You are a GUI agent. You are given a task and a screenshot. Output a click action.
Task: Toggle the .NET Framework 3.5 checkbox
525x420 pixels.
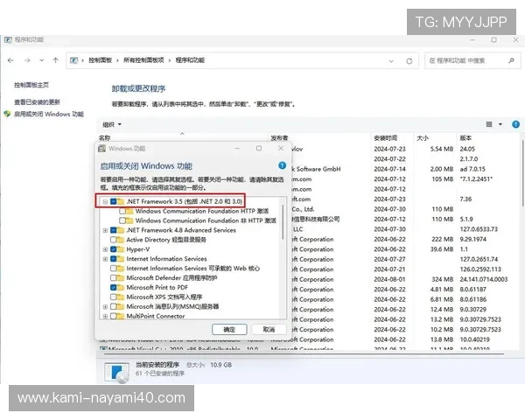coord(113,201)
